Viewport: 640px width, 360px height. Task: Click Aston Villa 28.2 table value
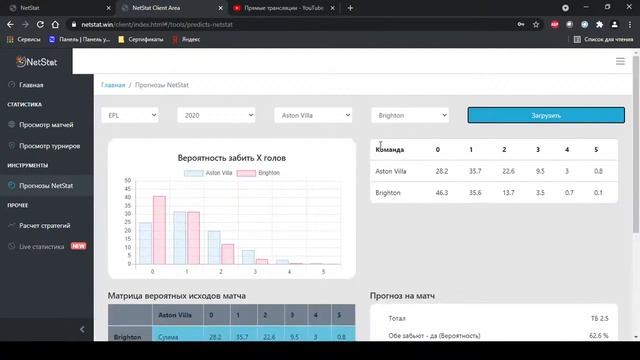[442, 171]
